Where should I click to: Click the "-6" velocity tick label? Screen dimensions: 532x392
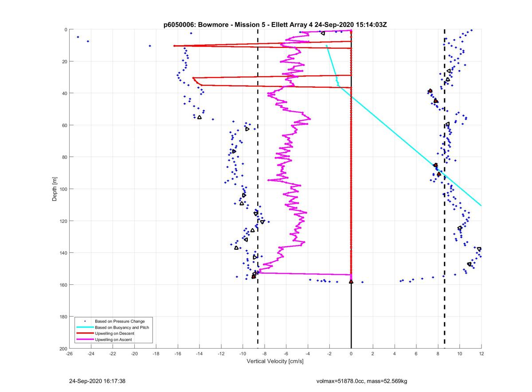286,354
